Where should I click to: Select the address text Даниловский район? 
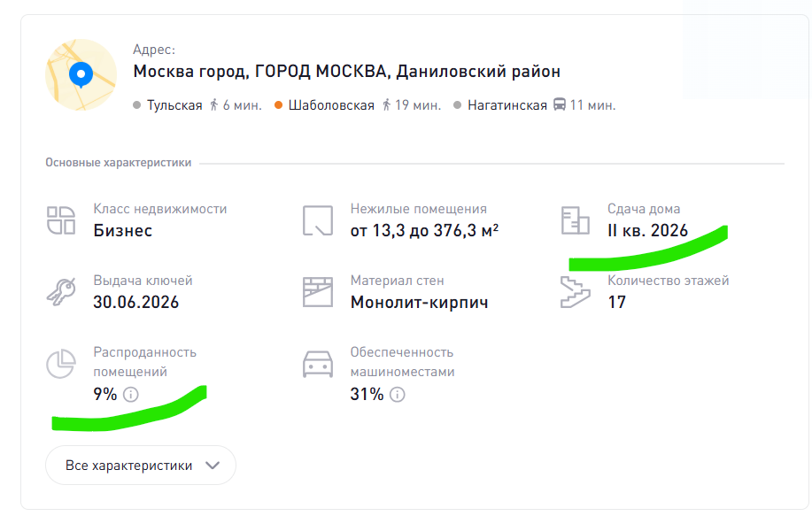(478, 72)
